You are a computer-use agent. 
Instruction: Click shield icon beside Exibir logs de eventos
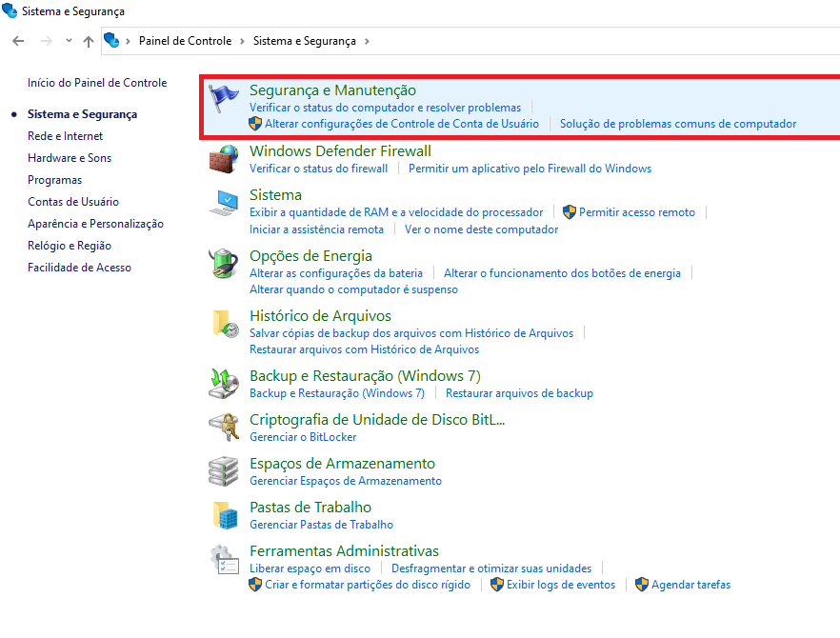tap(497, 585)
